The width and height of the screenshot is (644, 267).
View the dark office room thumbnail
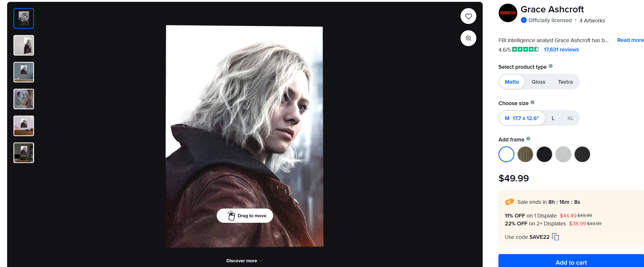[x=24, y=153]
